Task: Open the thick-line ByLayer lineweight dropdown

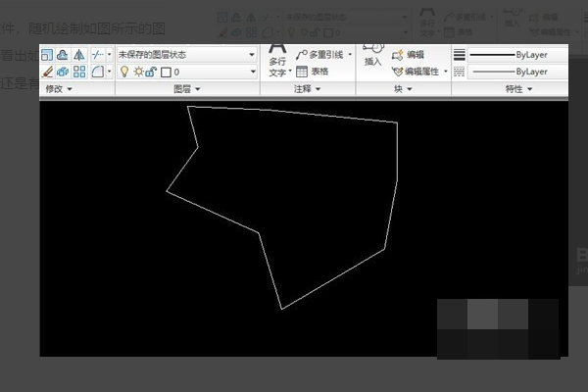Action: tap(517, 55)
